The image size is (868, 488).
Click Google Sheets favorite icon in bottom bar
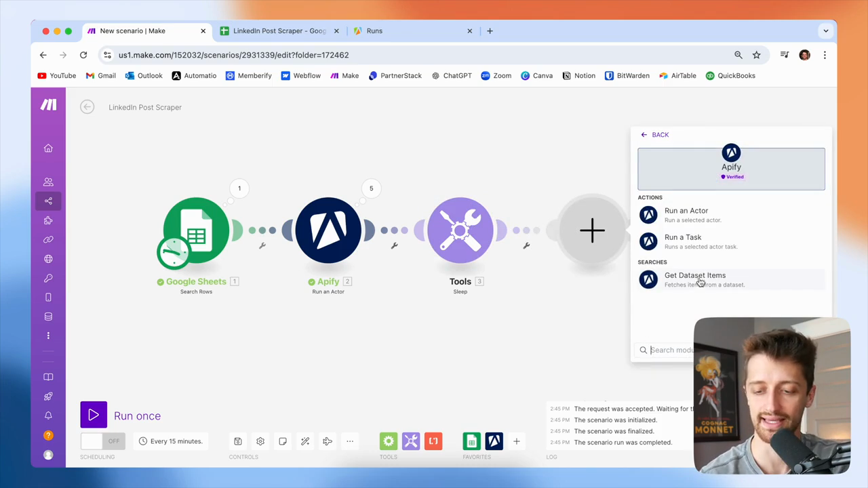point(471,441)
